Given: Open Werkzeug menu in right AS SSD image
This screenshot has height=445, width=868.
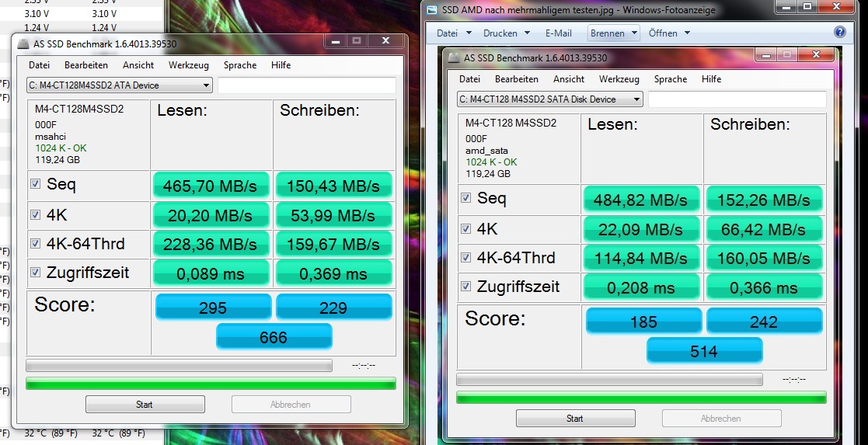Looking at the screenshot, I should coord(619,79).
